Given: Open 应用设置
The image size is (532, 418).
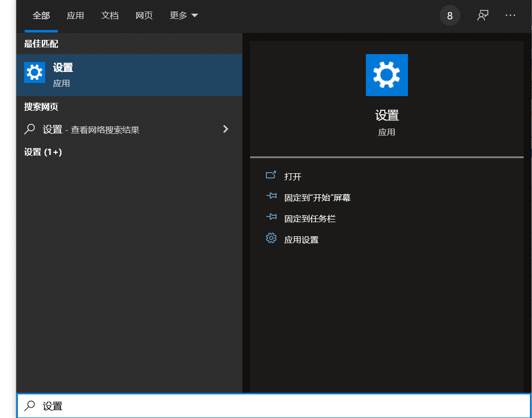Looking at the screenshot, I should pyautogui.click(x=301, y=239).
